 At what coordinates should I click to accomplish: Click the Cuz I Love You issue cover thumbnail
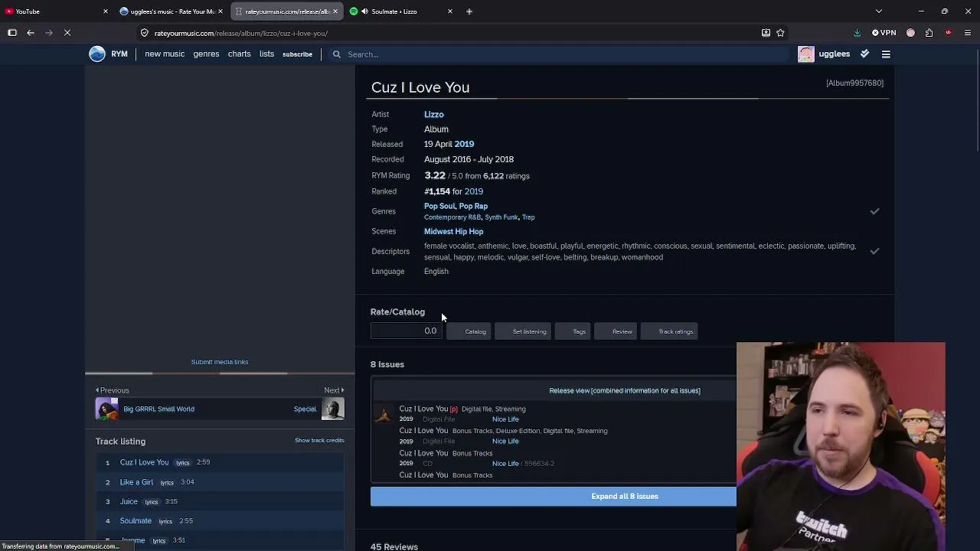click(x=383, y=414)
